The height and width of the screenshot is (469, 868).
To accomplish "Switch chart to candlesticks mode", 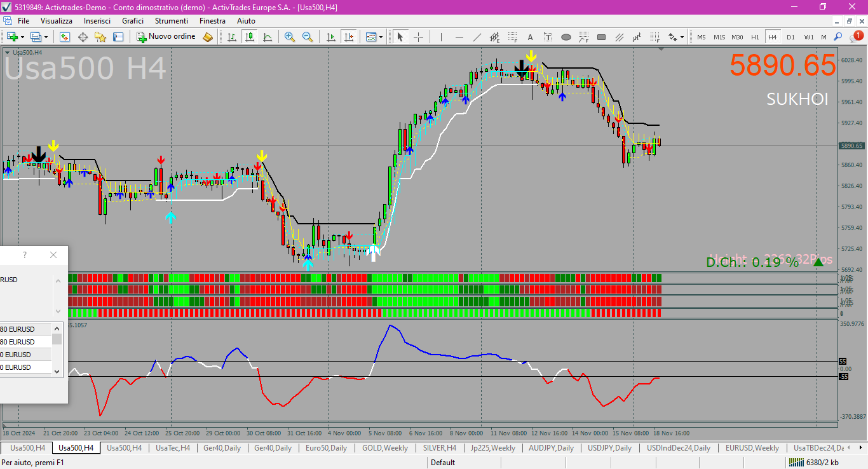I will pos(250,37).
